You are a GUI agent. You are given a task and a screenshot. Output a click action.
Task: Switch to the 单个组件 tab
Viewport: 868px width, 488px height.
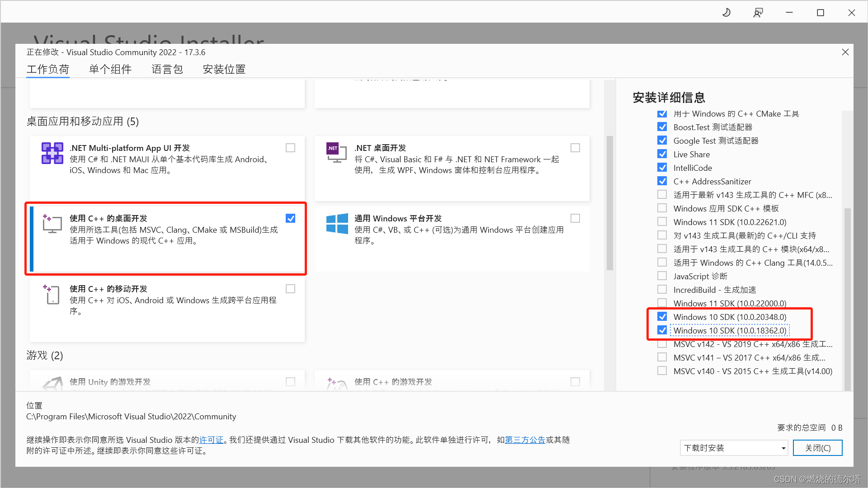110,70
